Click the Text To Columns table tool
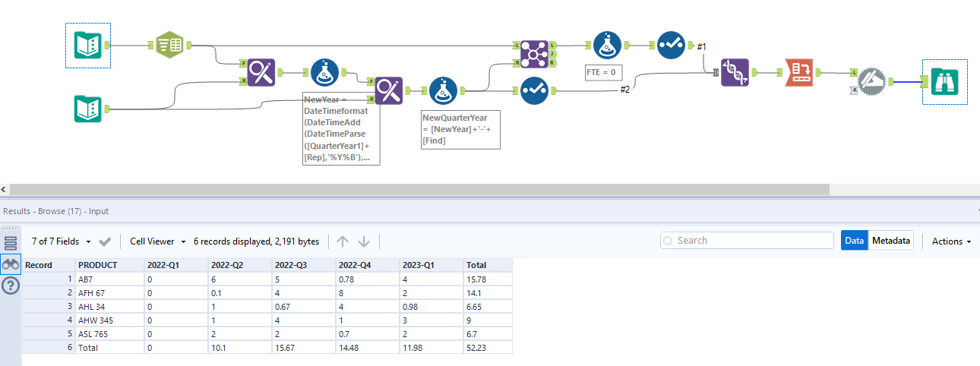The height and width of the screenshot is (366, 980). pos(171,45)
